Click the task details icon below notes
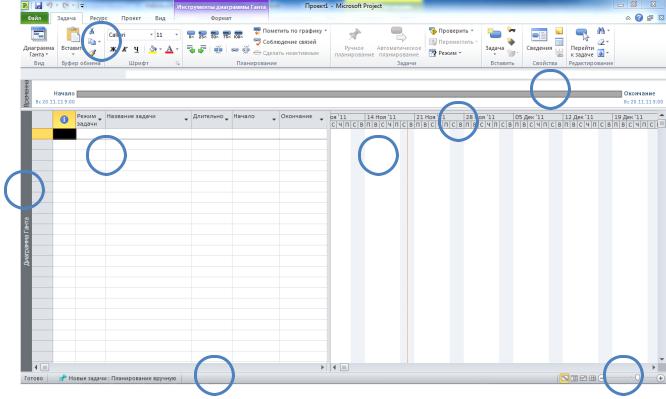The height and width of the screenshot is (399, 666). (x=559, y=42)
